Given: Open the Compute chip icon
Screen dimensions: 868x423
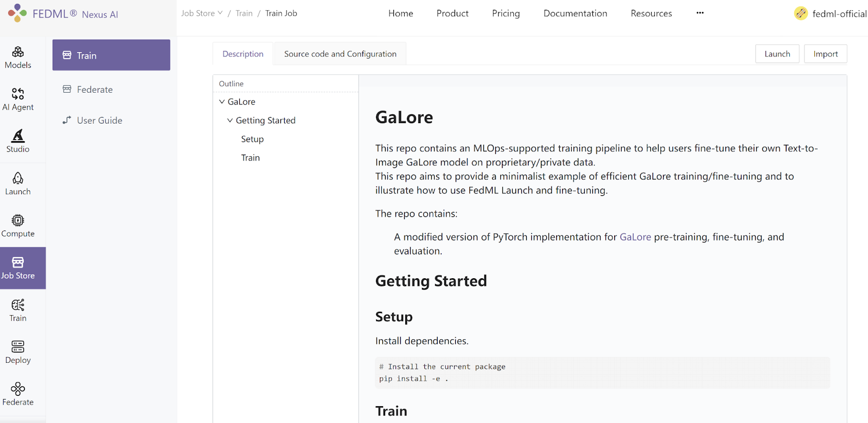Looking at the screenshot, I should click(18, 220).
